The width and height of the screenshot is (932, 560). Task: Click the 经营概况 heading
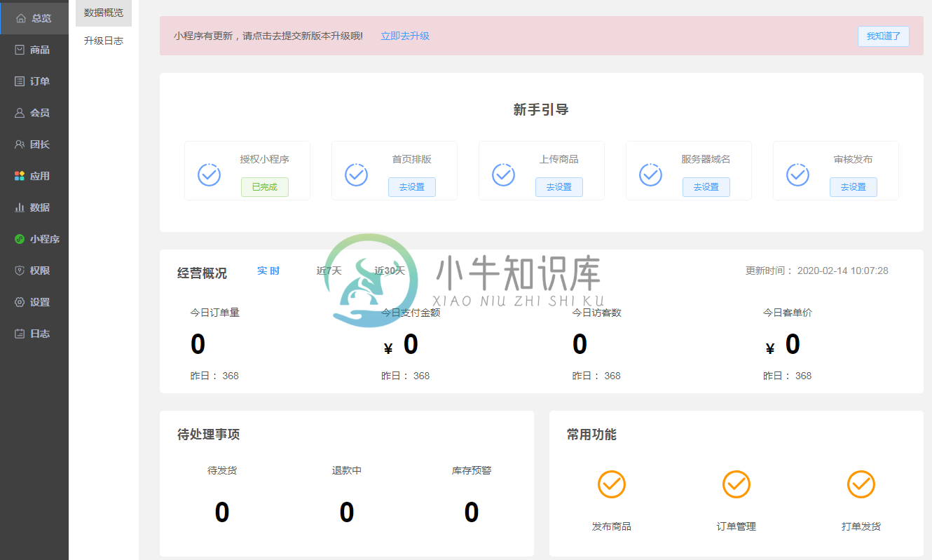pos(203,273)
